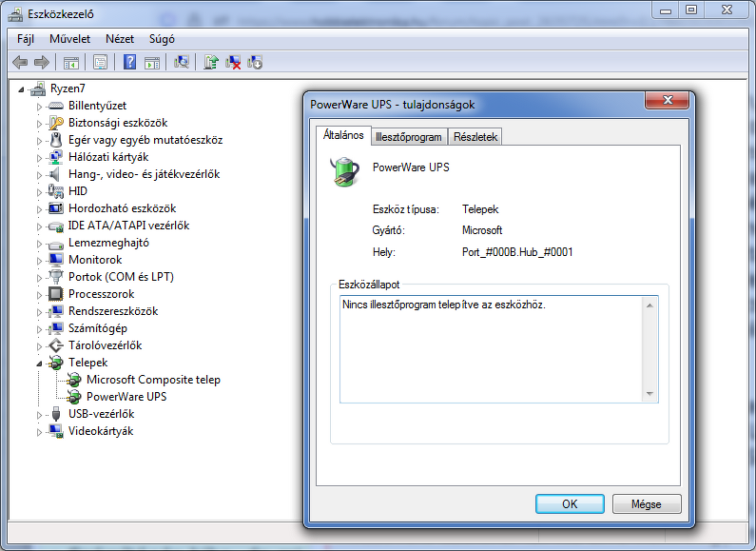Select the speaker icon for Hang-, video- és játékvezérlők
Image resolution: width=756 pixels, height=551 pixels.
[x=55, y=174]
